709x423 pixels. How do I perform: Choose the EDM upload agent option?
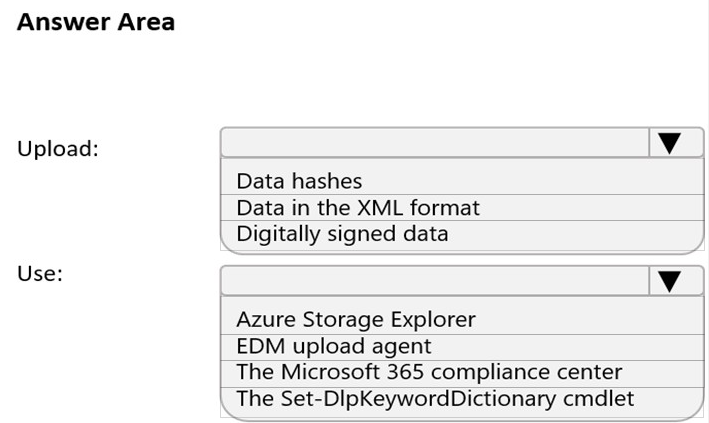(x=334, y=346)
